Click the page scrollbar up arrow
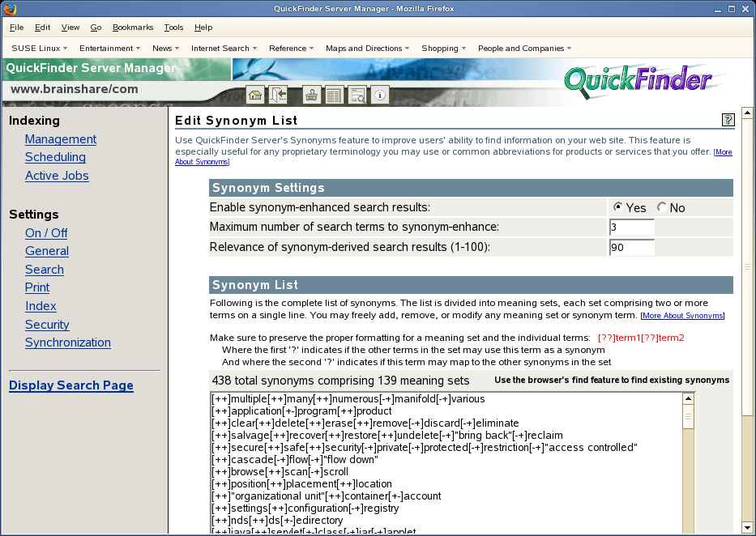Viewport: 756px width, 536px height. 747,113
